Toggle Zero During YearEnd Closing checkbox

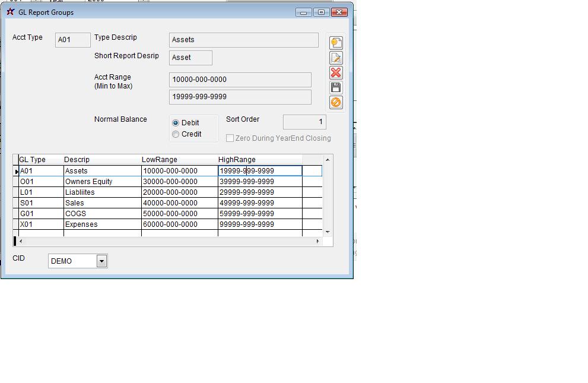(230, 138)
